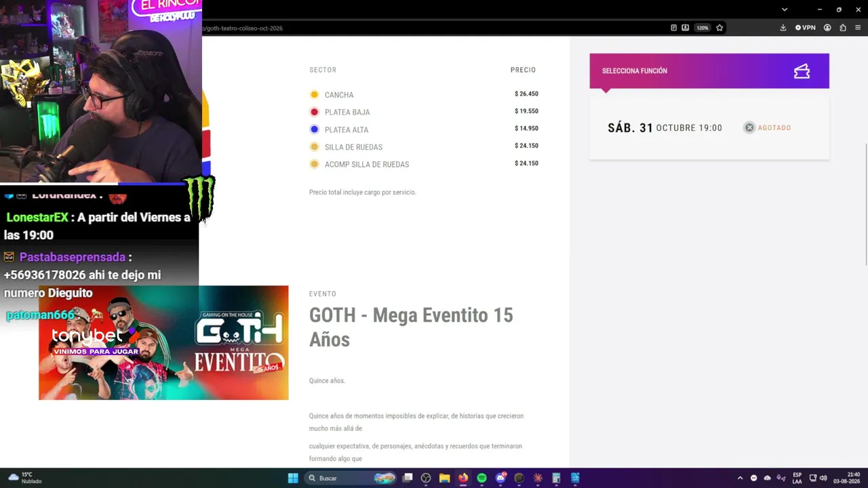This screenshot has height=488, width=868.
Task: Click the ESP LAA language indicator
Action: pos(797,478)
